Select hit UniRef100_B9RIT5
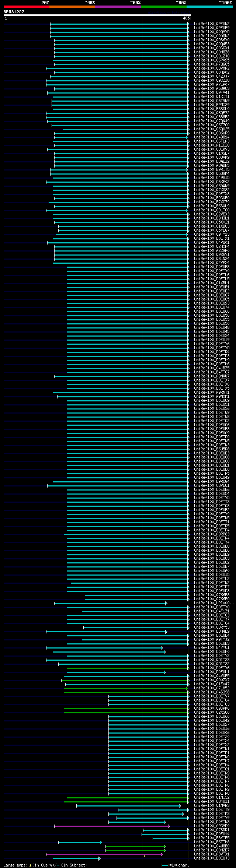236x868 pixels. tap(212, 170)
